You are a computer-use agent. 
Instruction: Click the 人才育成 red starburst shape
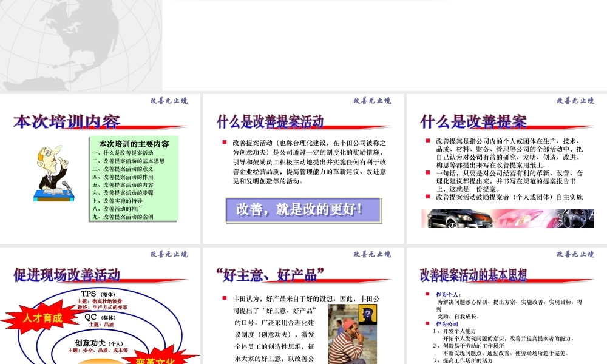[40, 318]
